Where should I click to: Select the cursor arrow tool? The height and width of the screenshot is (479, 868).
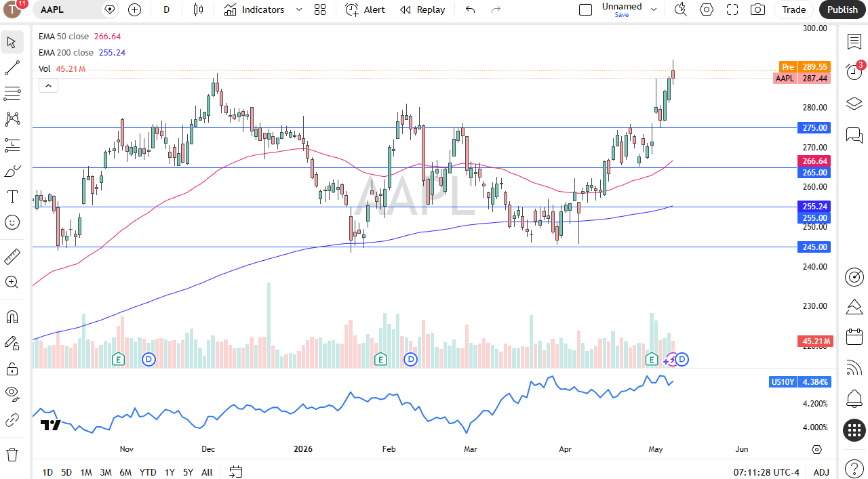click(12, 42)
